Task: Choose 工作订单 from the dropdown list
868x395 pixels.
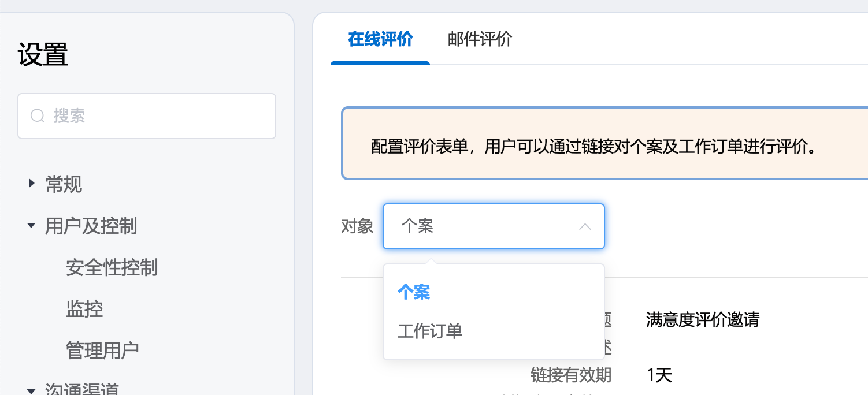Action: coord(430,331)
